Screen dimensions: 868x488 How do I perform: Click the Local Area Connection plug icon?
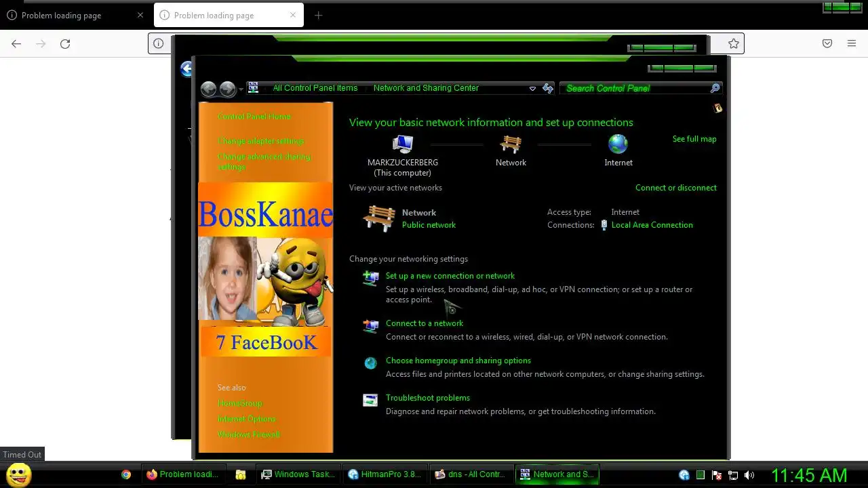pos(604,225)
